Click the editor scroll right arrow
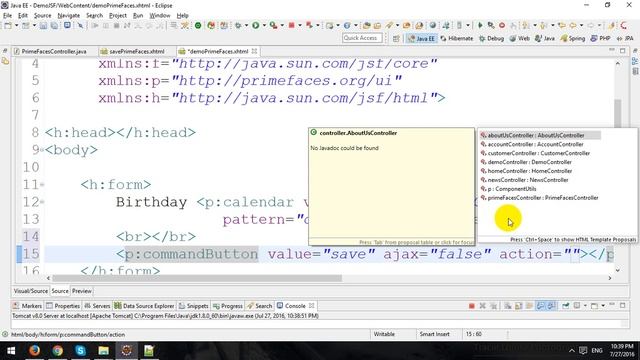This screenshot has height=360, width=640. point(610,278)
